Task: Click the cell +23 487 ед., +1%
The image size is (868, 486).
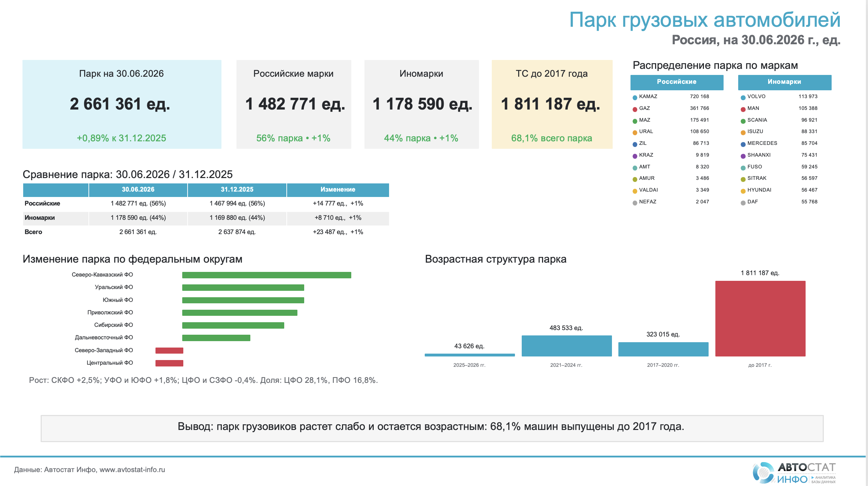Action: 338,232
